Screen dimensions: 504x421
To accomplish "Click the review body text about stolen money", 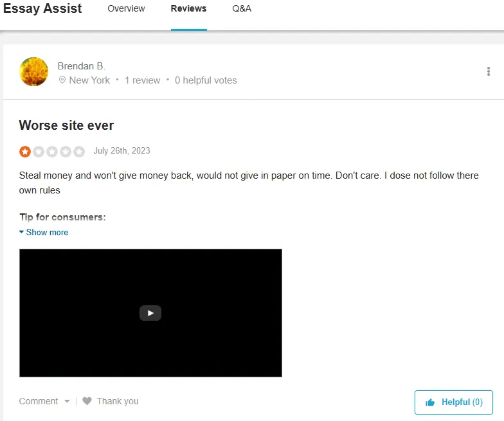I will click(x=249, y=183).
